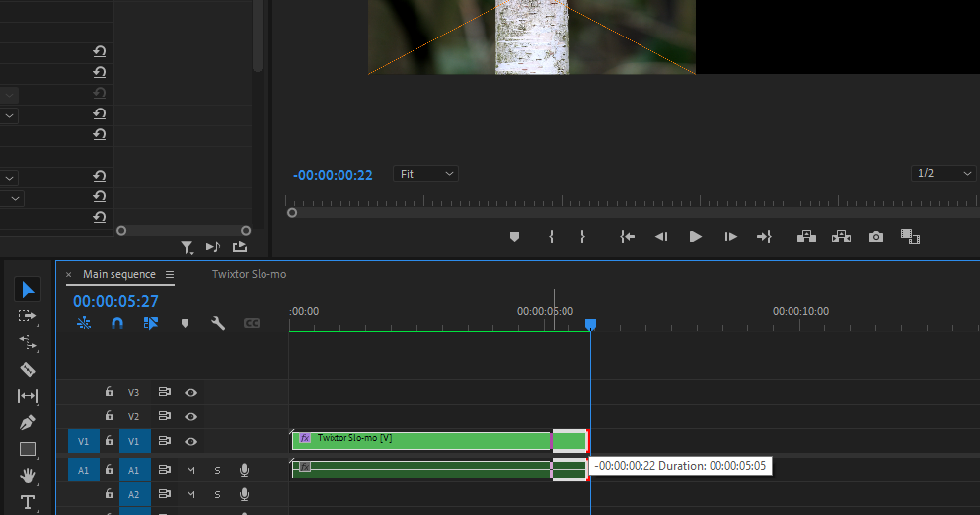Image resolution: width=980 pixels, height=515 pixels.
Task: Go to In point
Action: (627, 236)
